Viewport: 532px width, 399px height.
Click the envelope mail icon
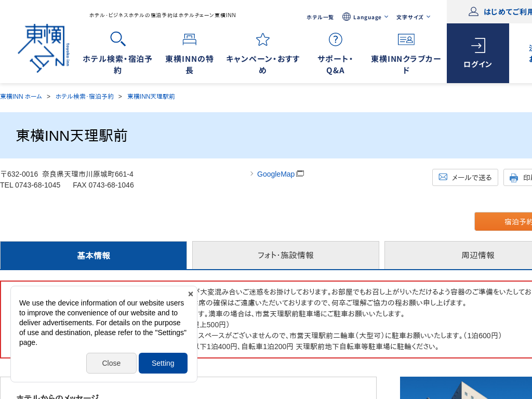point(443,177)
